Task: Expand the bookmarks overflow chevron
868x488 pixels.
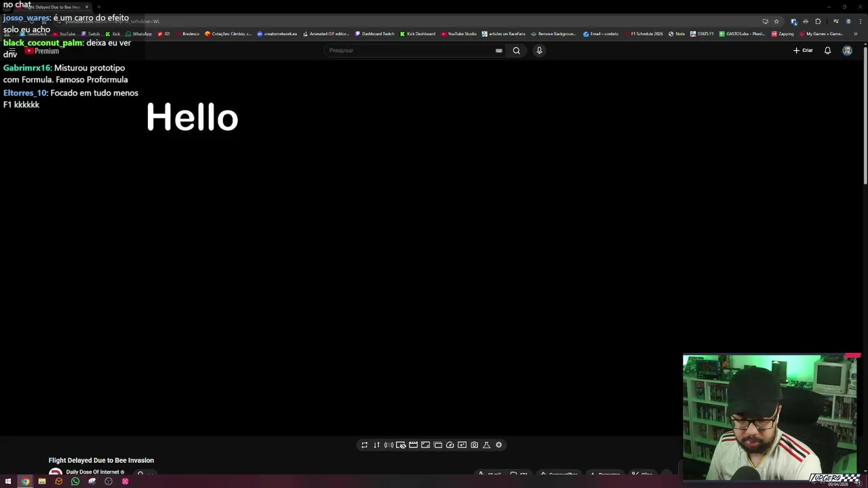Action: (856, 34)
